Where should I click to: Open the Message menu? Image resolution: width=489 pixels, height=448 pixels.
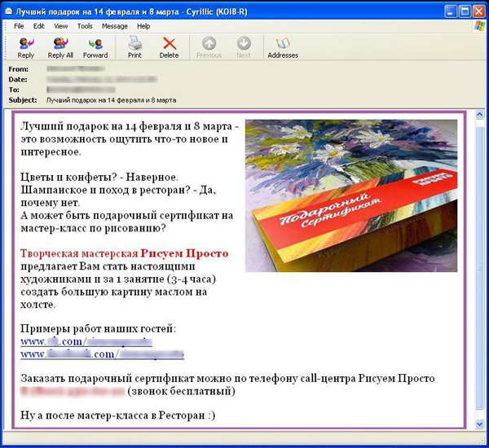pos(114,26)
